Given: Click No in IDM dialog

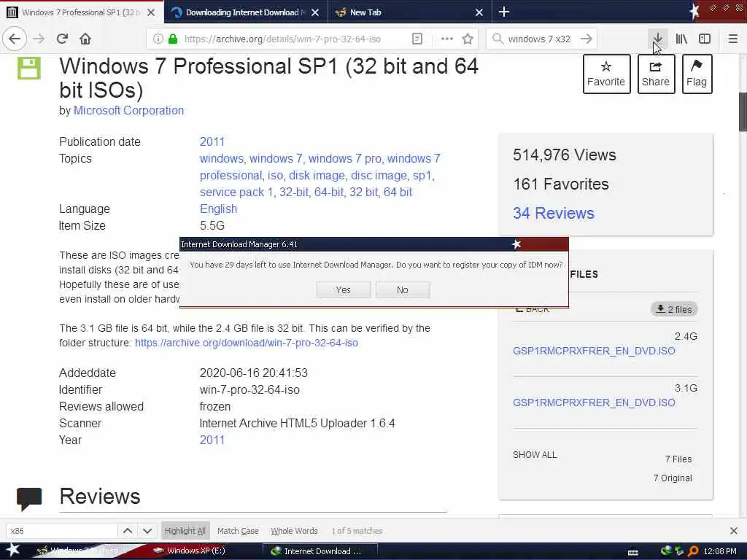Looking at the screenshot, I should (403, 290).
